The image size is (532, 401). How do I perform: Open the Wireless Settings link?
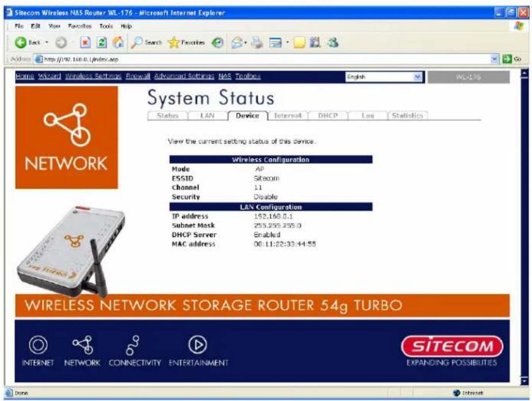[x=93, y=76]
